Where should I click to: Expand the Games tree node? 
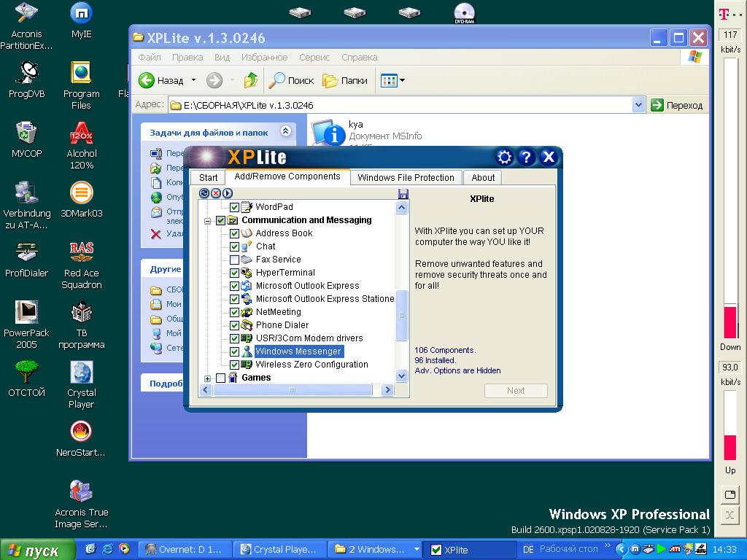click(207, 378)
